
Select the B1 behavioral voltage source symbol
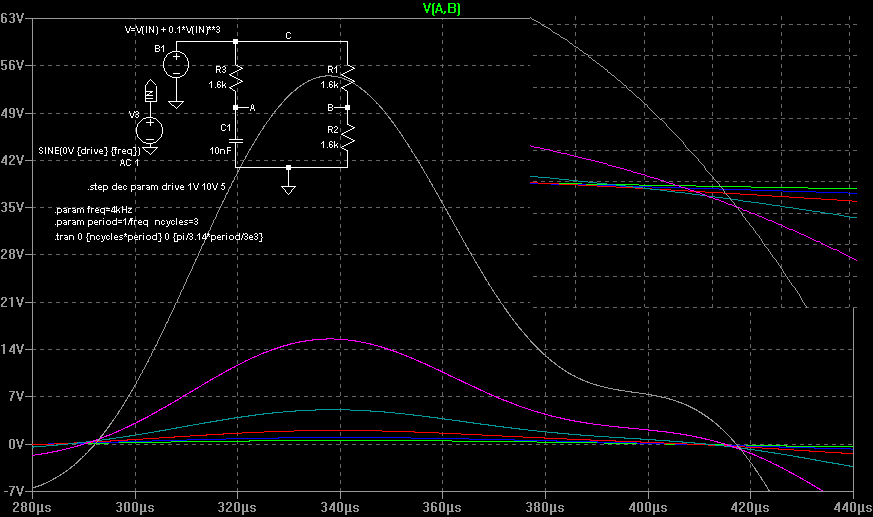pyautogui.click(x=176, y=65)
